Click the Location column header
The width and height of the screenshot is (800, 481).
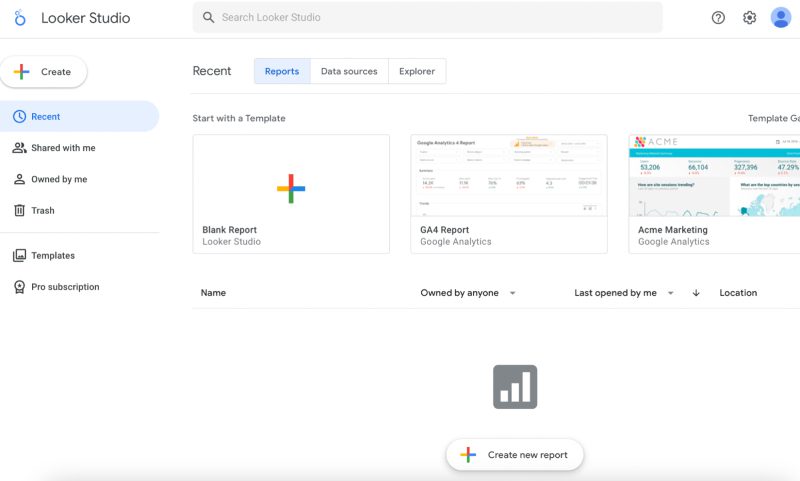[738, 293]
